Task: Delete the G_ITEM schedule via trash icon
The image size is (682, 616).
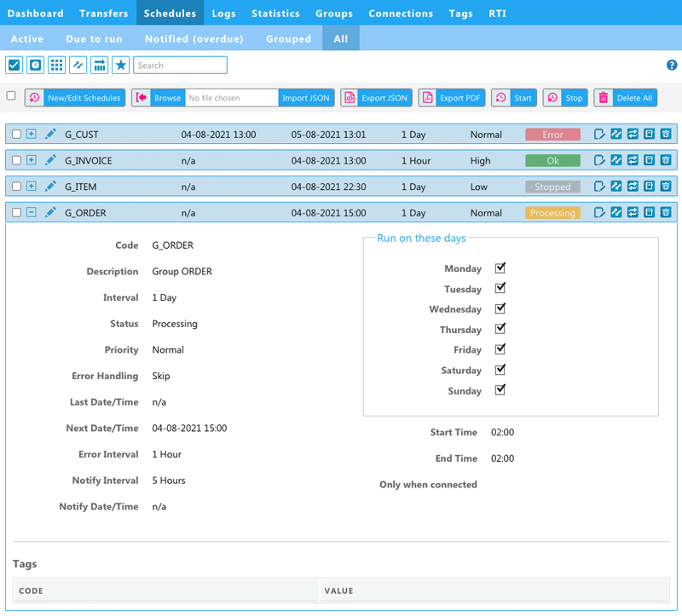Action: pos(666,186)
